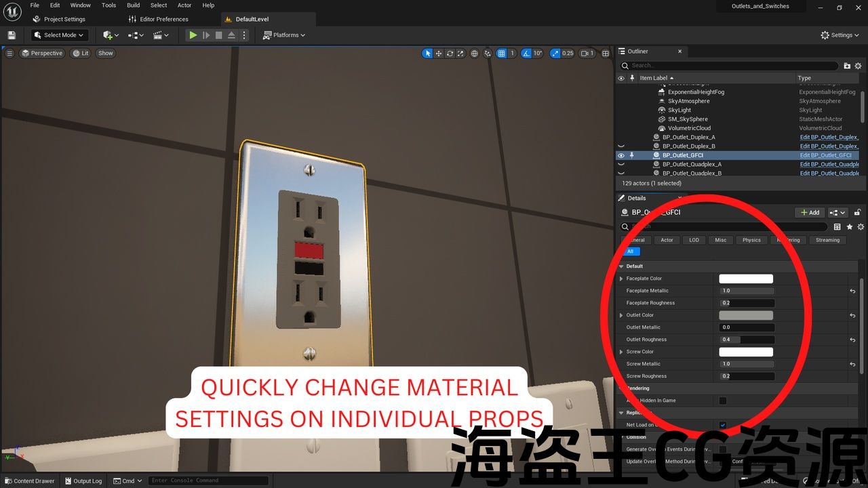Click the Add component button

(809, 212)
